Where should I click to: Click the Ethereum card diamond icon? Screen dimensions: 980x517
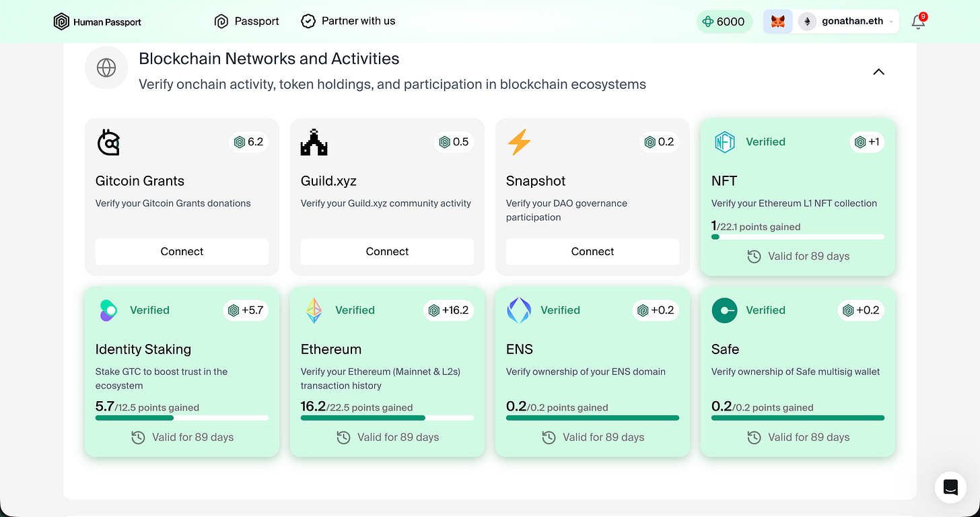tap(314, 310)
